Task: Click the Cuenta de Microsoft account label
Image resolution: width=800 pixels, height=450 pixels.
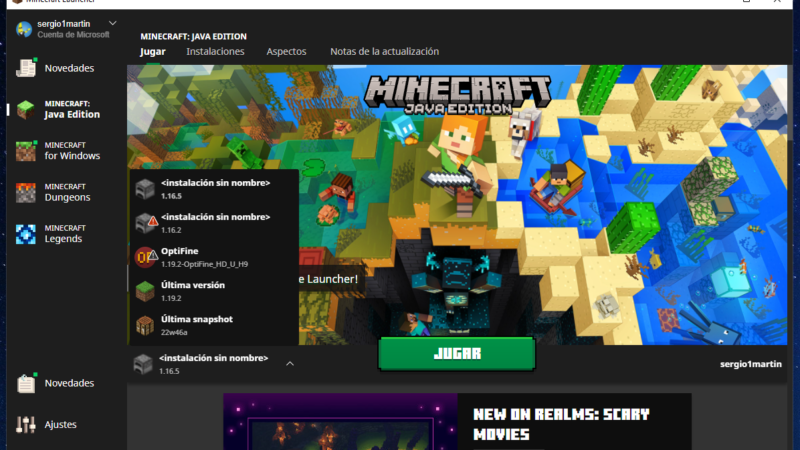Action: (73, 35)
